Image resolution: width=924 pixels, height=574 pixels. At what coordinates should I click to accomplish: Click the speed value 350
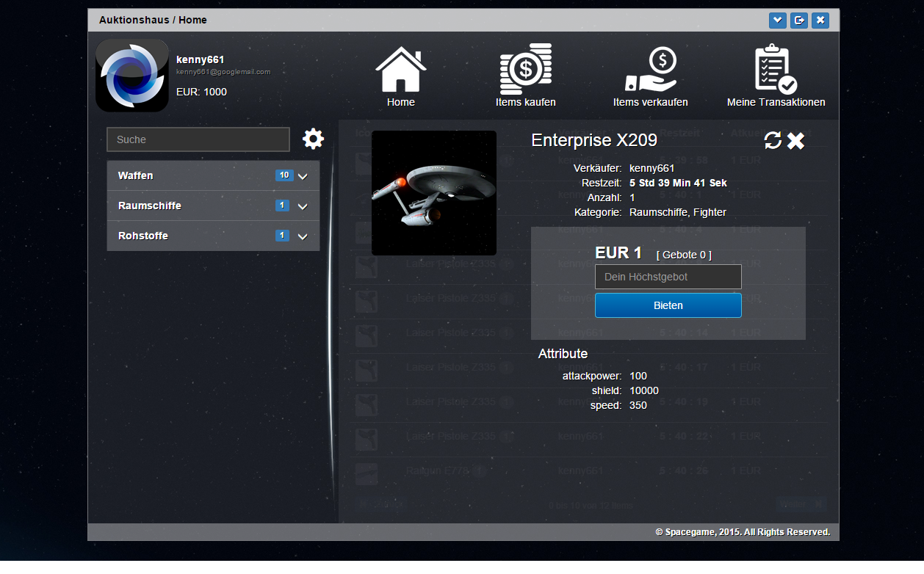(x=638, y=405)
